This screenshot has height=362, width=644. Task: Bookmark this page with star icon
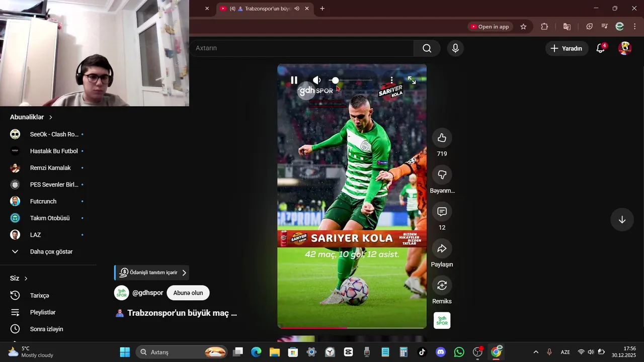523,27
